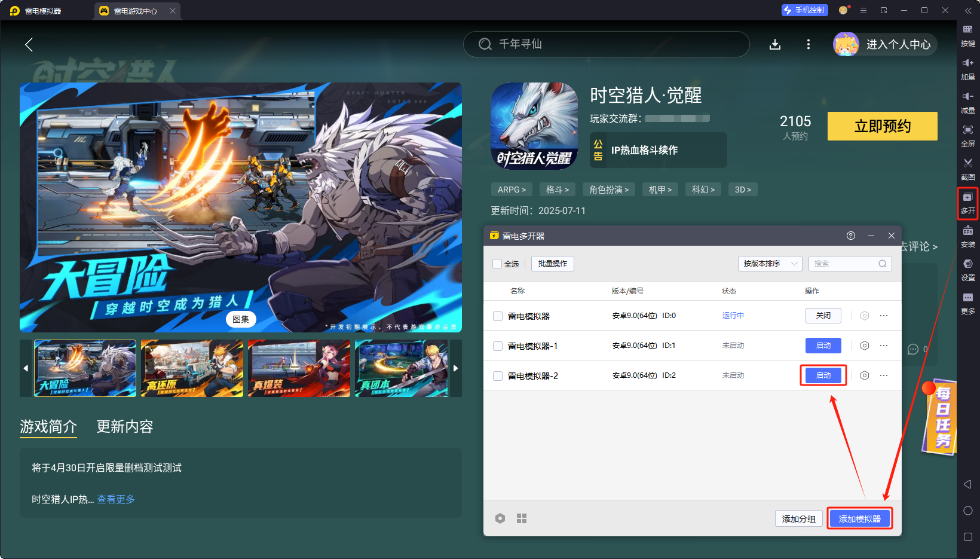Click 关闭 for running 雷电模拟器
The image size is (980, 559).
pos(823,316)
